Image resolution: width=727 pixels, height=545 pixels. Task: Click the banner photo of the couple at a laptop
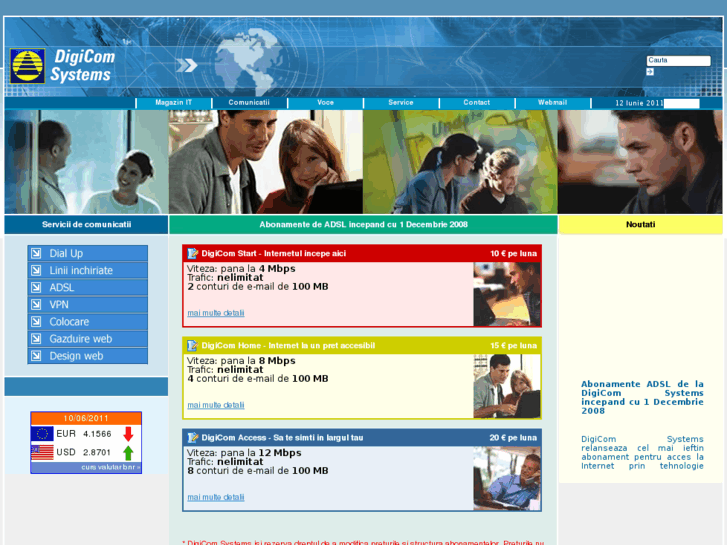click(266, 162)
